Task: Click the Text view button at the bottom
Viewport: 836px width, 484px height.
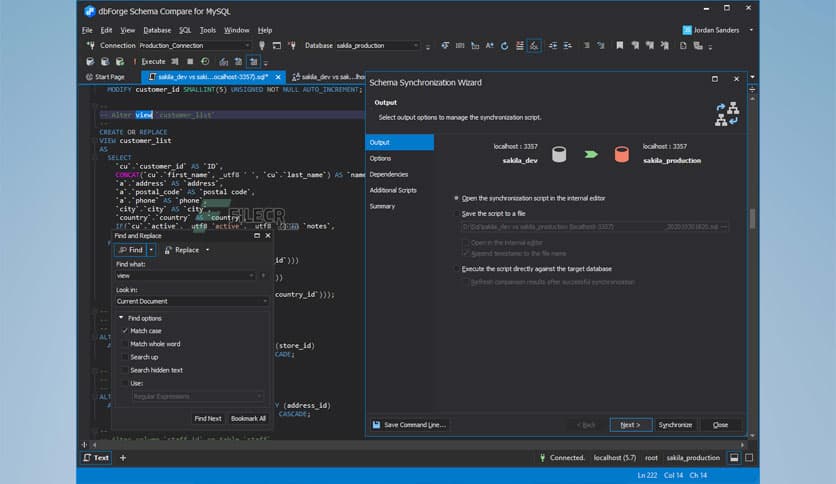Action: coord(96,457)
